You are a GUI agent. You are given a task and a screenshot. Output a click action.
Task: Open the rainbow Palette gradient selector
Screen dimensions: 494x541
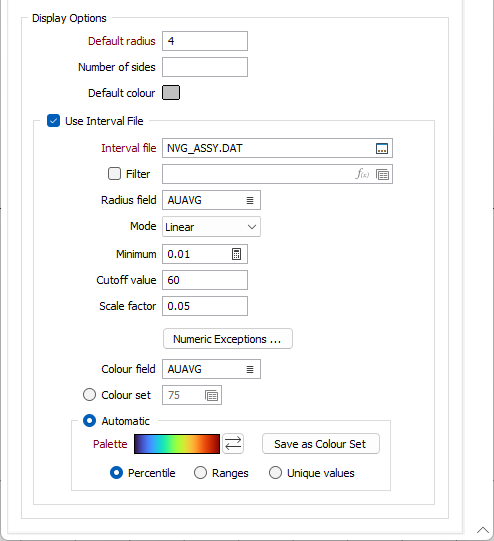click(x=177, y=444)
